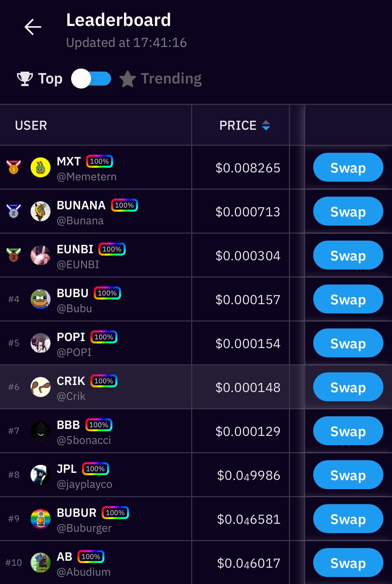Open the BUBU frog avatar

(x=41, y=299)
